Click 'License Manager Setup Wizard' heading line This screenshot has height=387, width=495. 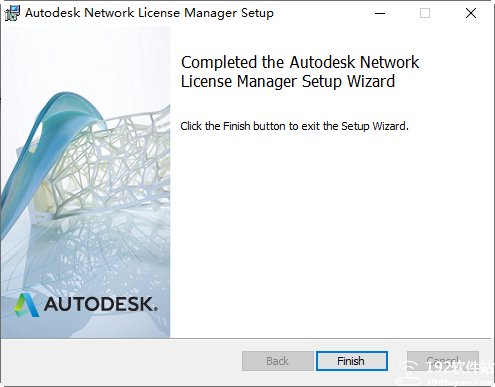[288, 82]
